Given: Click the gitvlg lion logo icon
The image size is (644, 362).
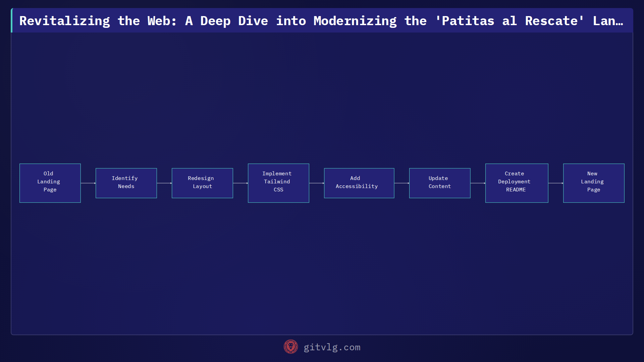Looking at the screenshot, I should pos(291,347).
